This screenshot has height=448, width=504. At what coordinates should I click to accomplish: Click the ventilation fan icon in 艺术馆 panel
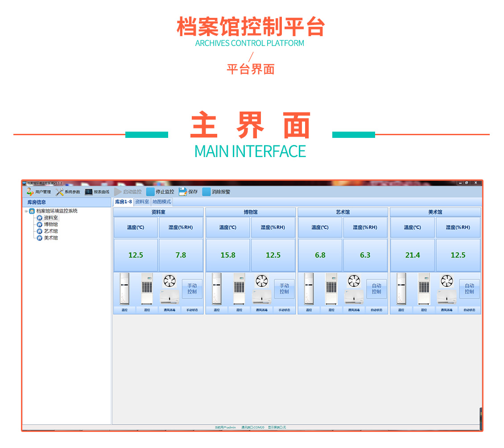(354, 281)
